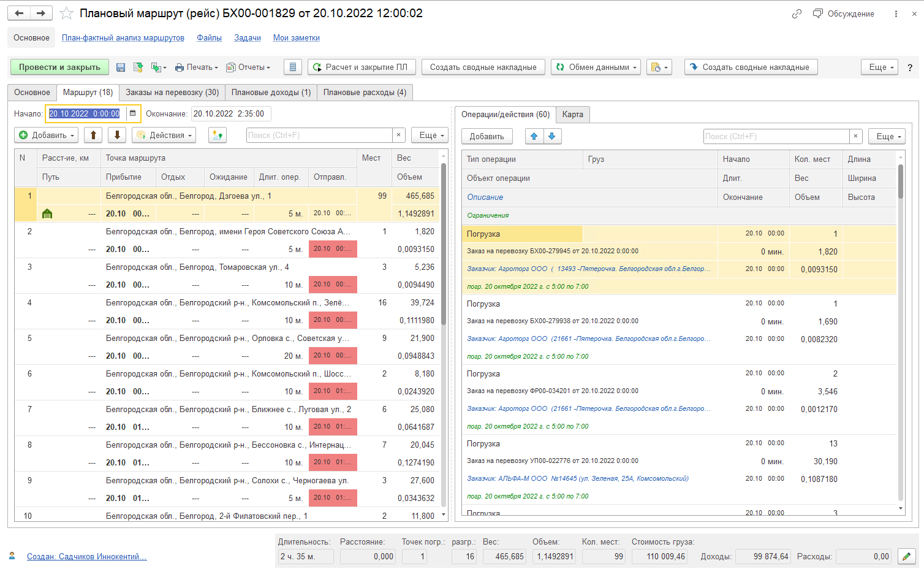
Task: Open the calendar picker for Начало date
Action: tap(133, 113)
